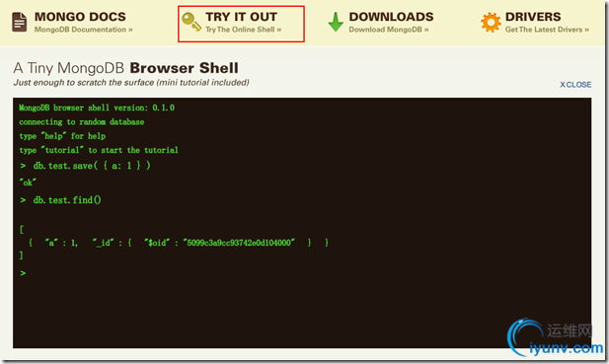Click the green download arrow icon
The height and width of the screenshot is (364, 609).
pyautogui.click(x=336, y=22)
